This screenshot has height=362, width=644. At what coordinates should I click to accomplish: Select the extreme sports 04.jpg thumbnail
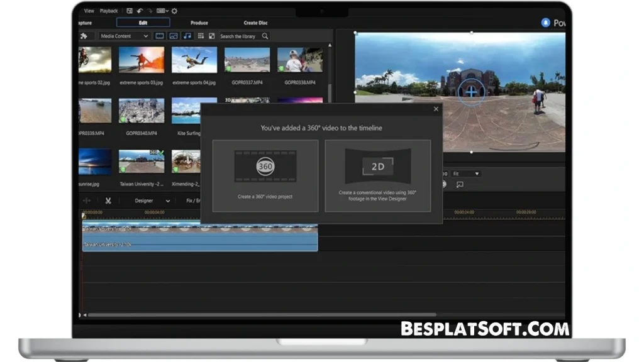click(194, 60)
